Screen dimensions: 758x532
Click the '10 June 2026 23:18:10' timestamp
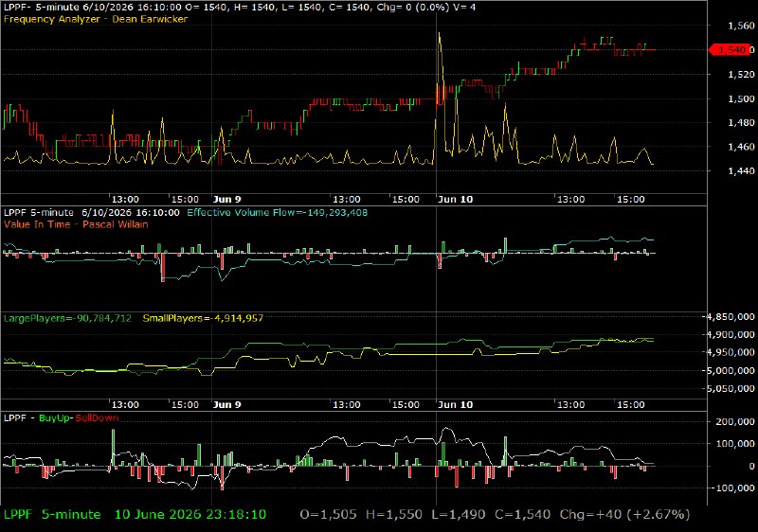pos(190,515)
